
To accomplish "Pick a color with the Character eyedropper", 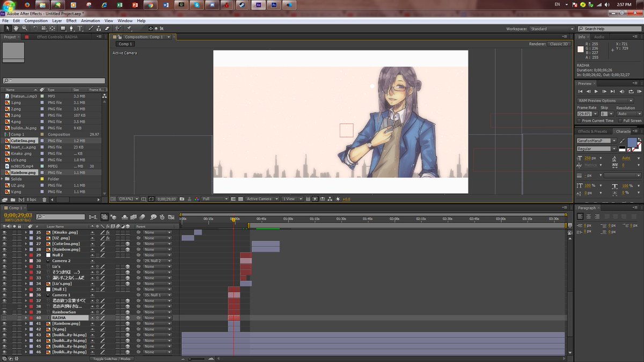I will click(x=623, y=140).
